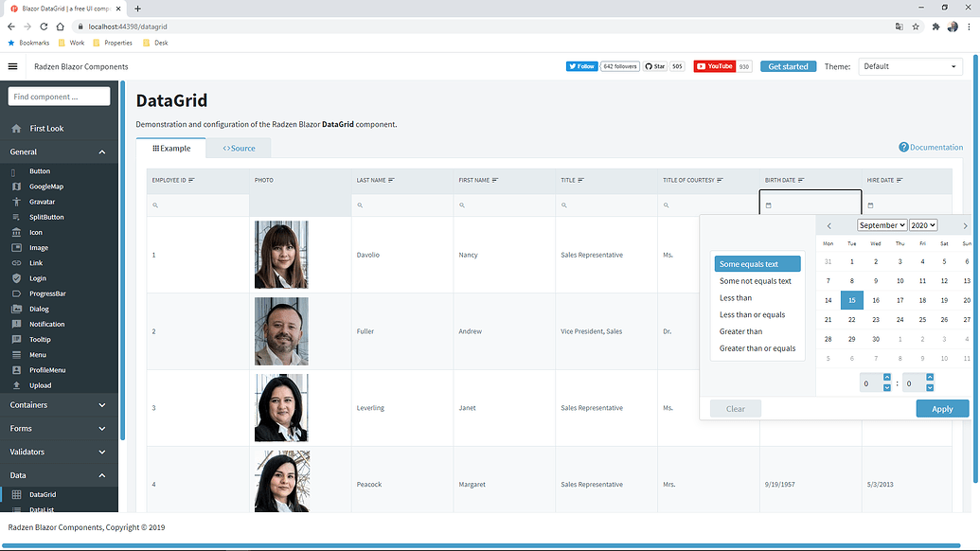Open the September month dropdown
Viewport: 980px width, 551px height.
pyautogui.click(x=882, y=225)
